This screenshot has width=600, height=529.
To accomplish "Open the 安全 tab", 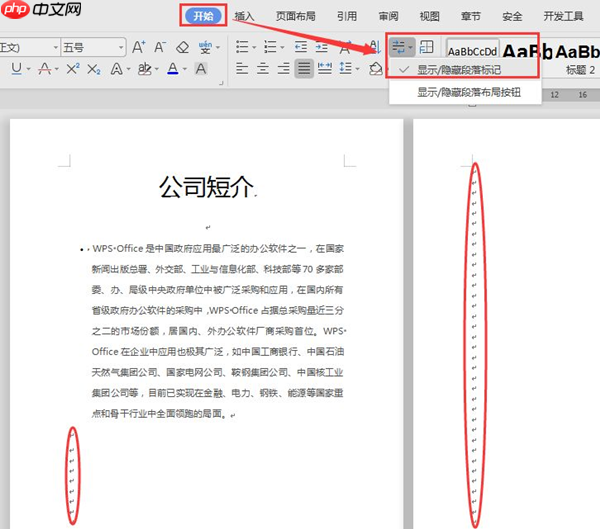I will (512, 16).
